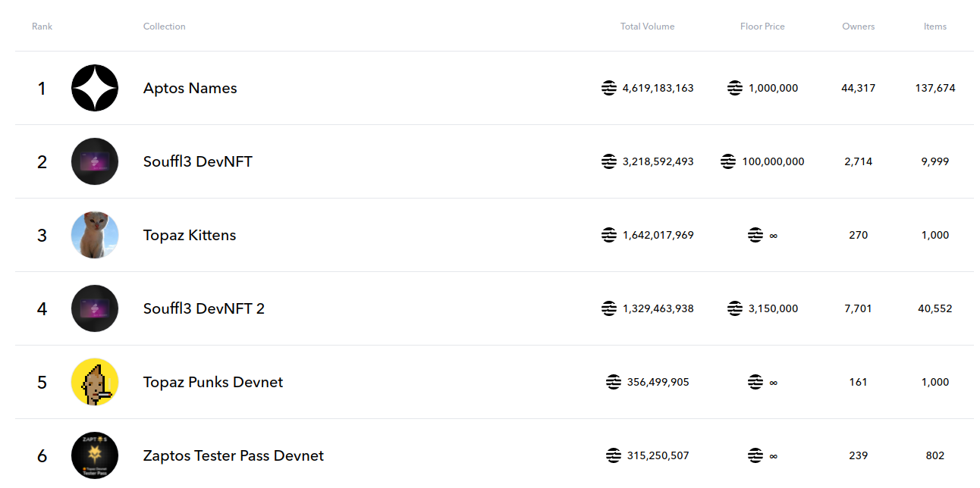Click the Souffl3 DevNFT collection avatar
This screenshot has width=980, height=488.
point(95,161)
